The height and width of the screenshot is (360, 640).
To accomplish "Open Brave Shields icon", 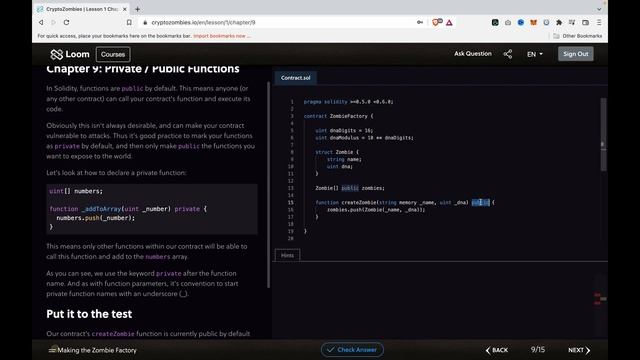I will [437, 22].
